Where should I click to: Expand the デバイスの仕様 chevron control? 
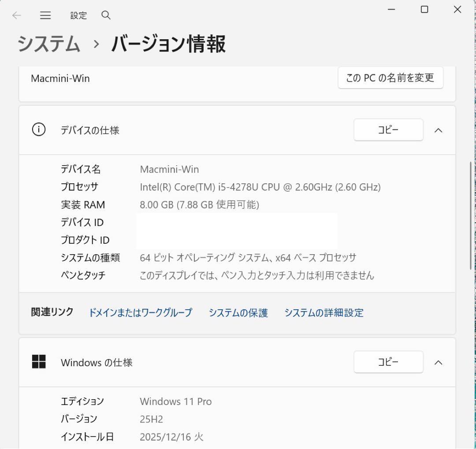click(x=438, y=130)
